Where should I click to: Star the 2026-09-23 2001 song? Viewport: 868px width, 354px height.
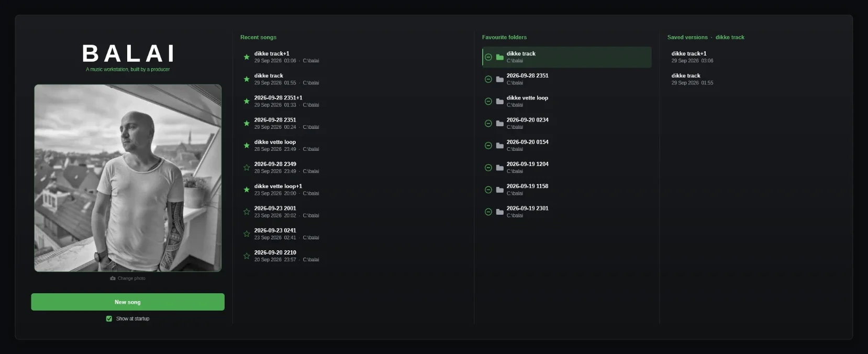click(247, 212)
